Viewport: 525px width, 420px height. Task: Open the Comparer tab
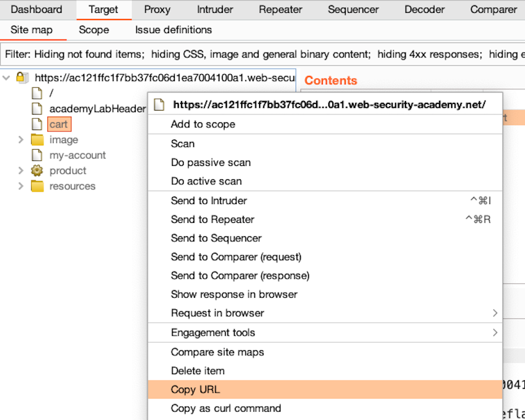[494, 9]
